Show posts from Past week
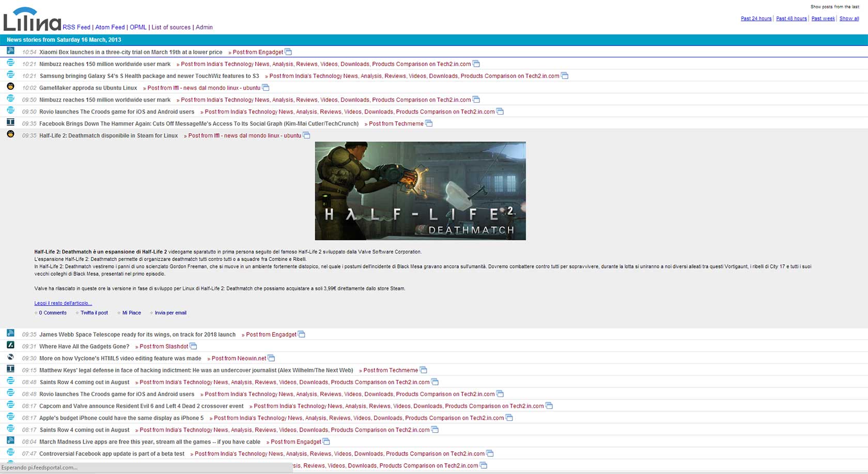 (823, 19)
